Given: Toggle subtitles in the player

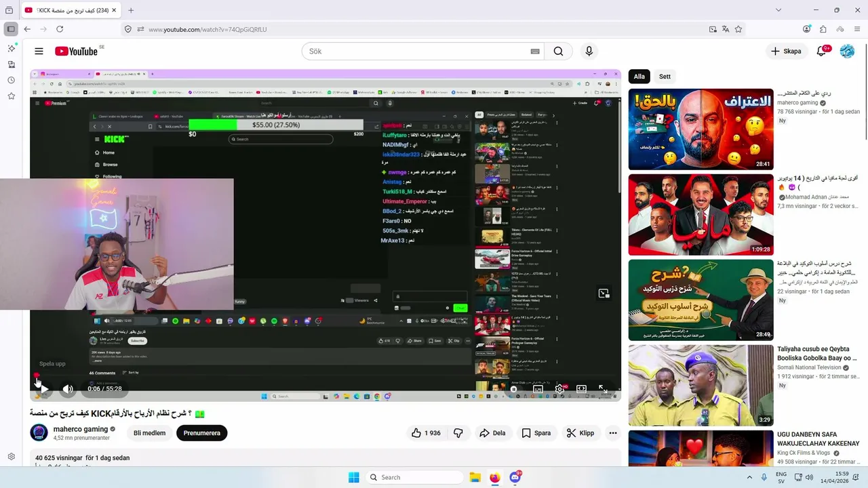Looking at the screenshot, I should tap(538, 388).
